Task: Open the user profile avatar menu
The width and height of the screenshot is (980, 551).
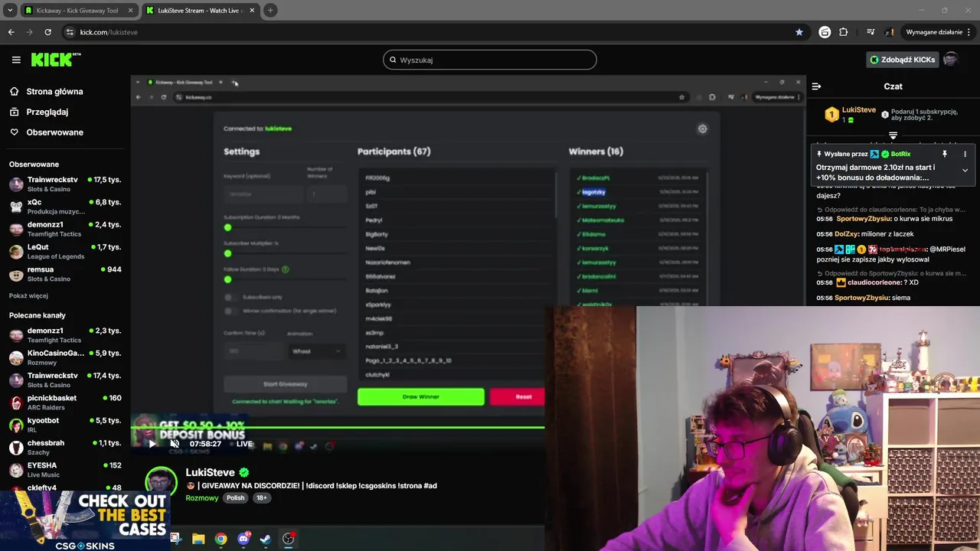Action: (950, 60)
